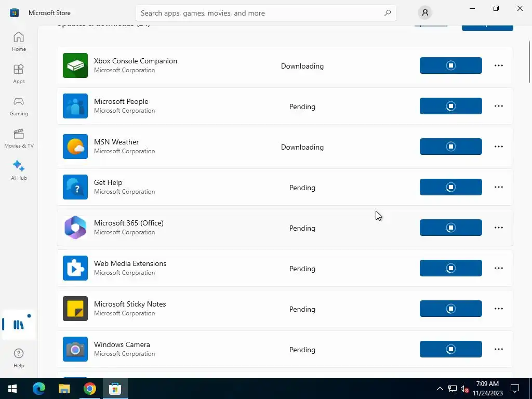Viewport: 532px width, 399px height.
Task: Click the muted volume tray icon
Action: (x=464, y=389)
